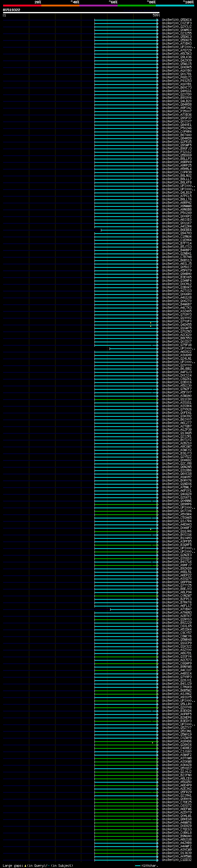Screen dimensions: 197x868
Task: Click UniRef100_A6G922 label
Action: pyautogui.click(x=176, y=352)
